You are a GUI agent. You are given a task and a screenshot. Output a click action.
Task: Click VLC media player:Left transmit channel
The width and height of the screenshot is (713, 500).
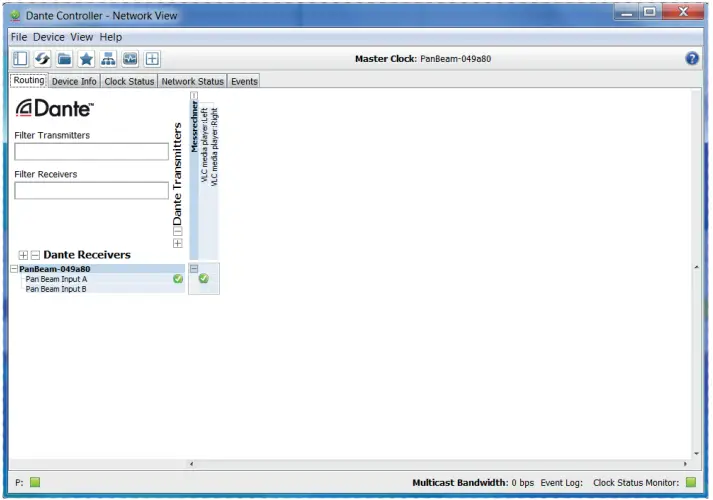point(205,145)
